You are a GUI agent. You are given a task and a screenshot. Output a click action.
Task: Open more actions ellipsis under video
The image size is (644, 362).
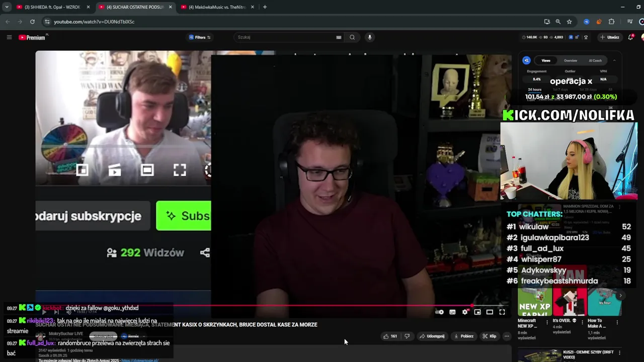coord(507,336)
